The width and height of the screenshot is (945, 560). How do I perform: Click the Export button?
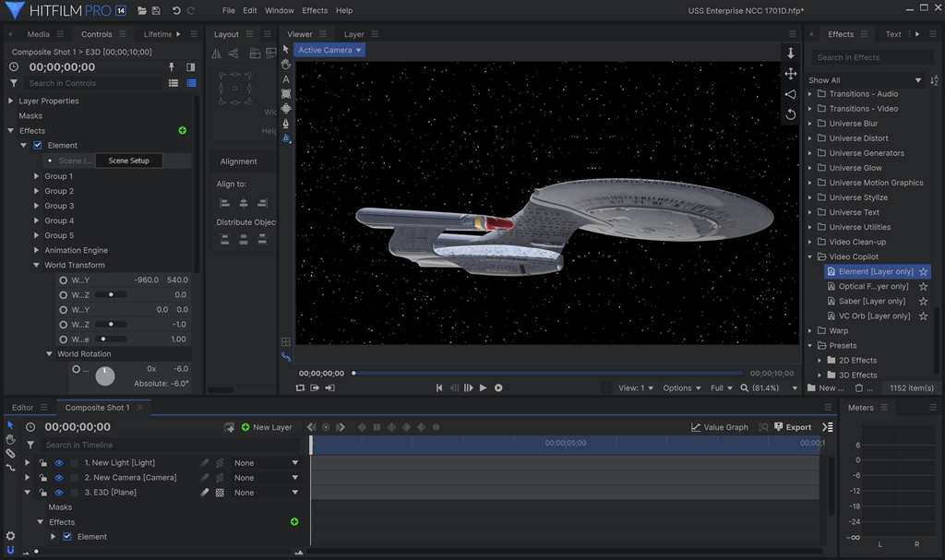793,427
